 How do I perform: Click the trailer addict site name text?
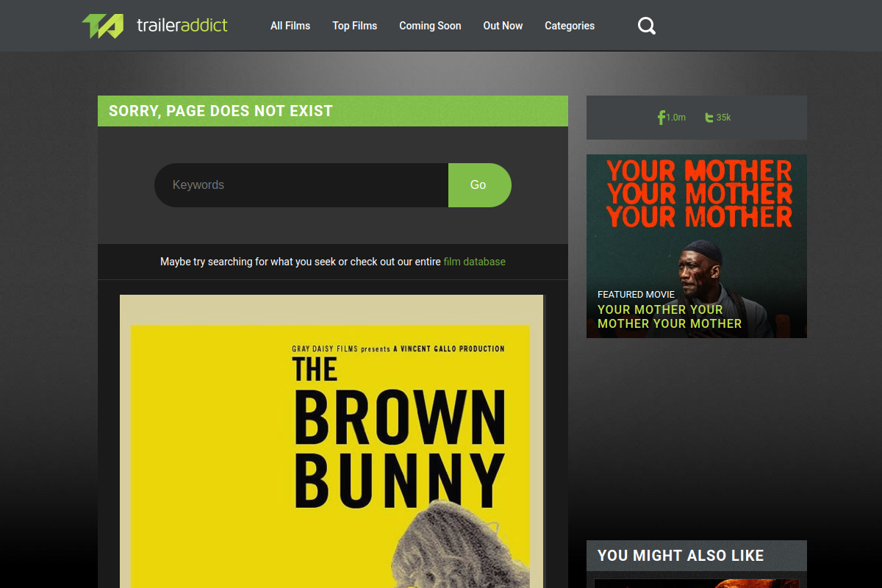click(x=182, y=26)
